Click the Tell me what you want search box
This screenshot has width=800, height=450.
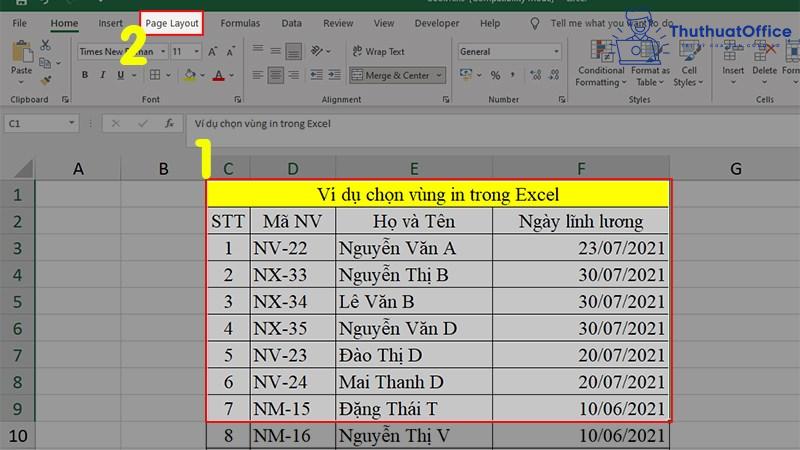pos(611,23)
